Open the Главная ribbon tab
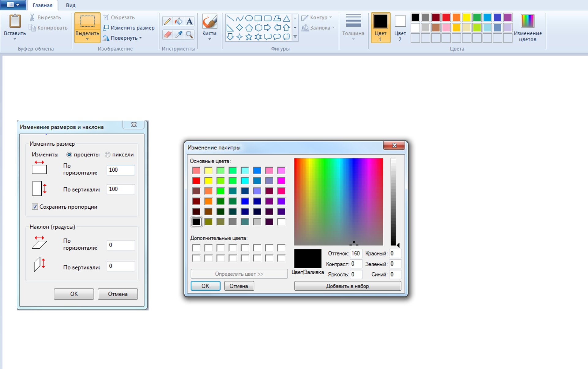Image resolution: width=588 pixels, height=369 pixels. click(43, 5)
